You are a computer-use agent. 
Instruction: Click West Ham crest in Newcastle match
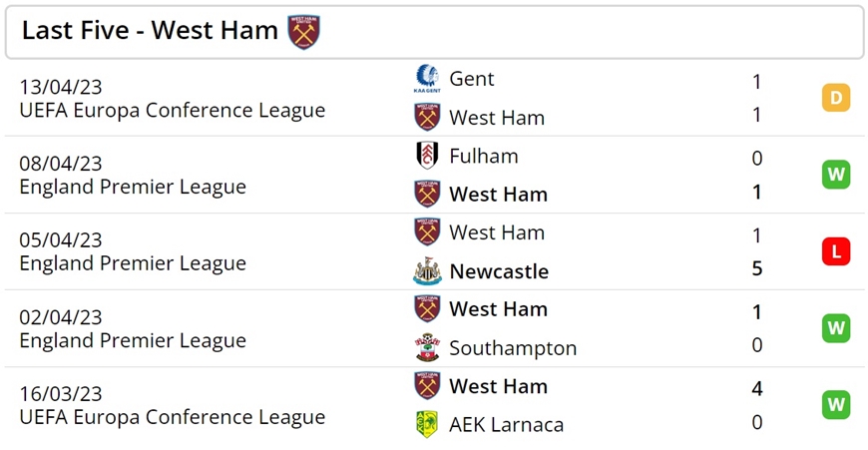coord(427,232)
